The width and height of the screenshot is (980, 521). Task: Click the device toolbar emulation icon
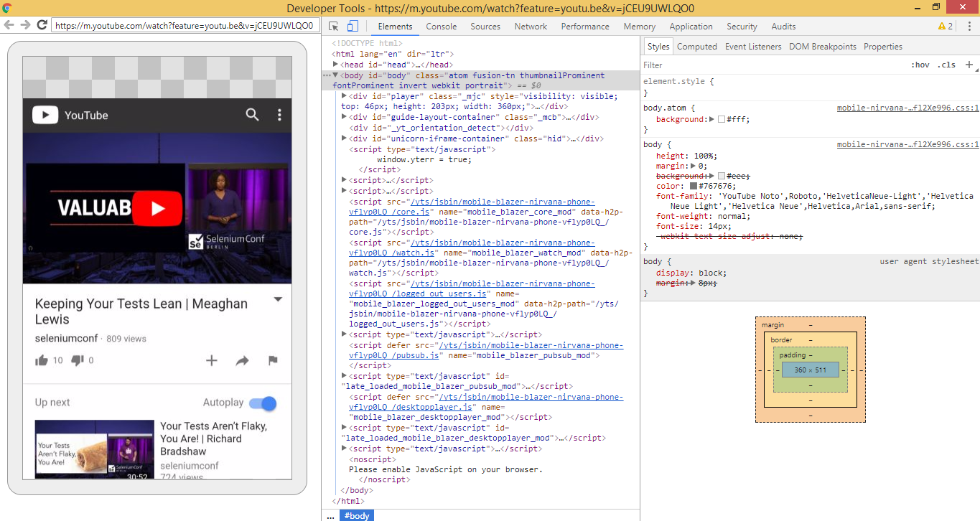[351, 24]
